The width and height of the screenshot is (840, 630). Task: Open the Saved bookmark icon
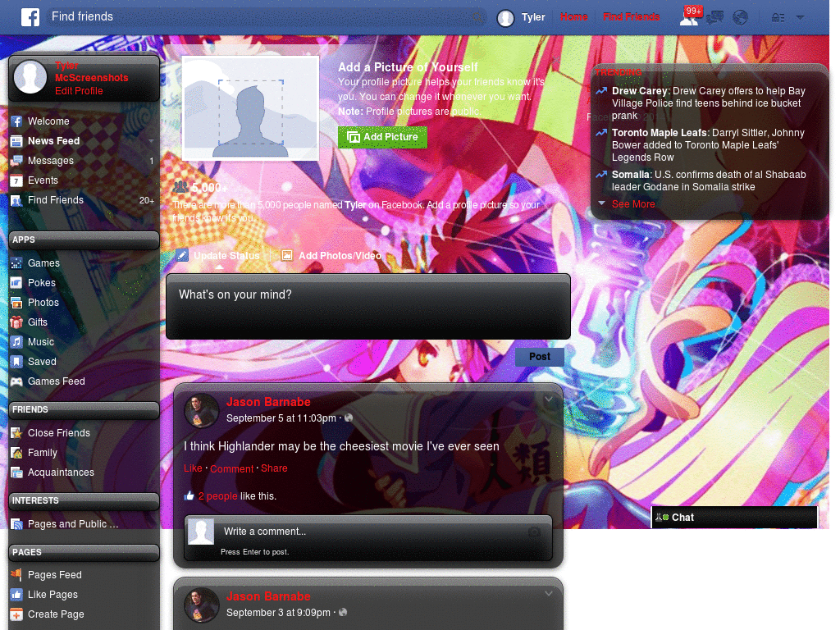coord(16,362)
